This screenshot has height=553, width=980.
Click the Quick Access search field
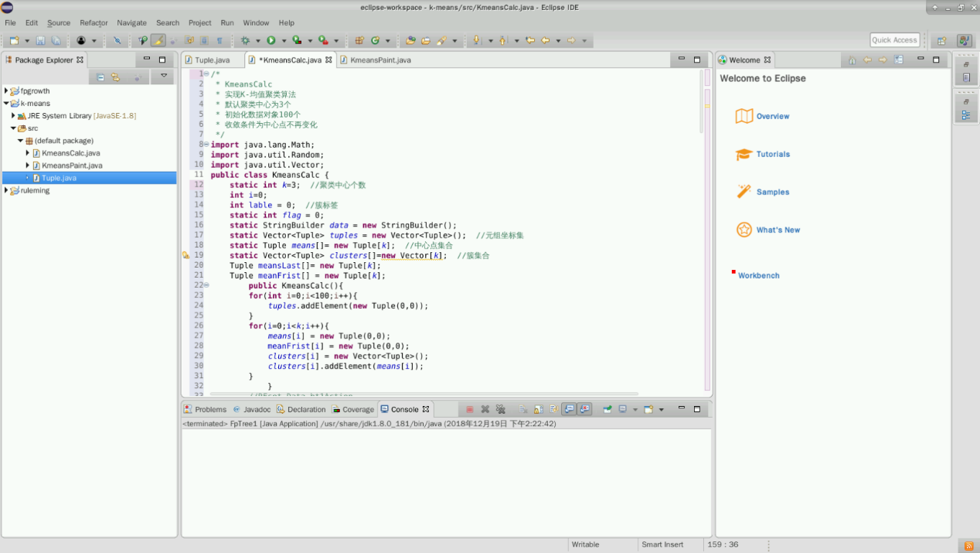tap(894, 40)
